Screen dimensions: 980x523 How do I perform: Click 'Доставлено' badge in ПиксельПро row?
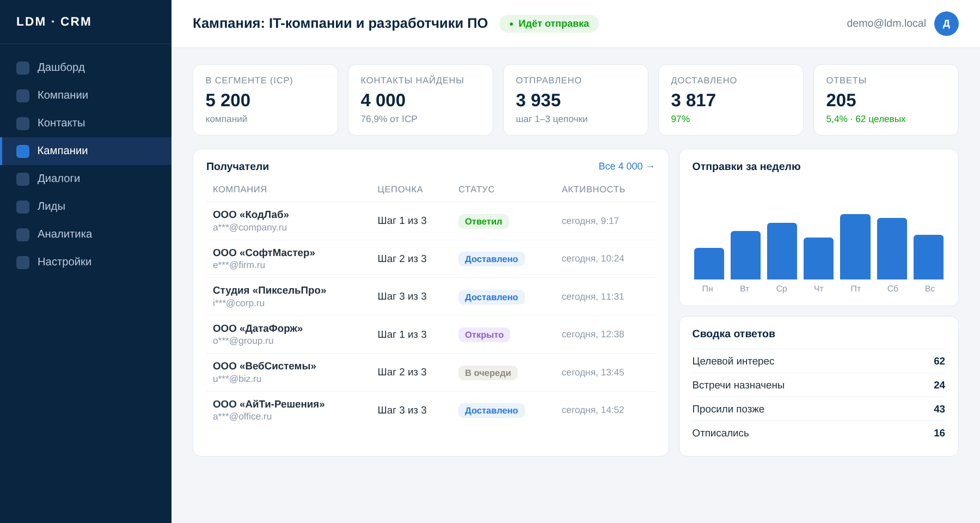(x=492, y=297)
